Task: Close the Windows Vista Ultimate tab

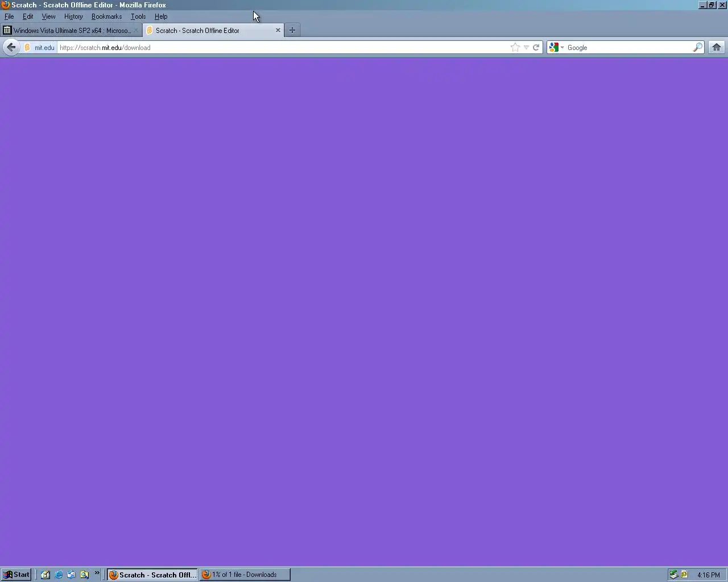Action: (136, 30)
